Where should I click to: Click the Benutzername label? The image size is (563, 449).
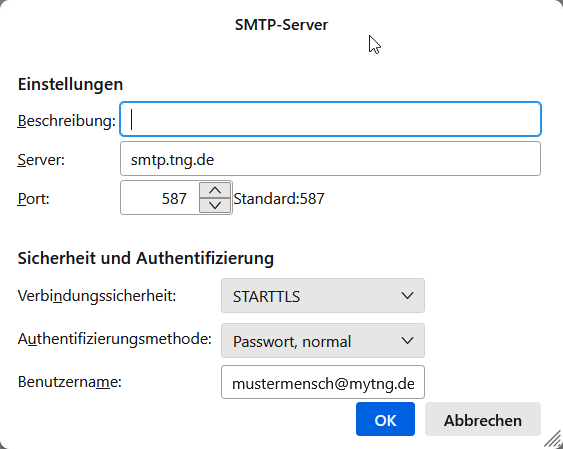[70, 382]
